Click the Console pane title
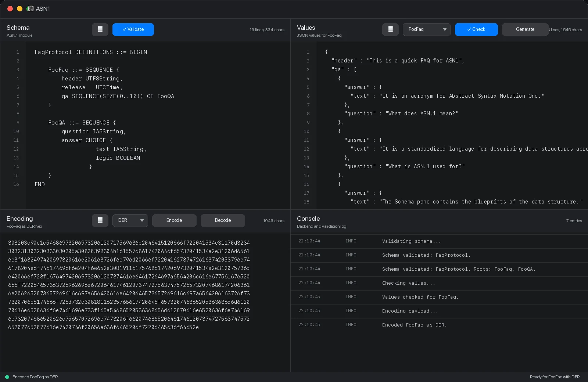The height and width of the screenshot is (382, 588). pyautogui.click(x=308, y=219)
